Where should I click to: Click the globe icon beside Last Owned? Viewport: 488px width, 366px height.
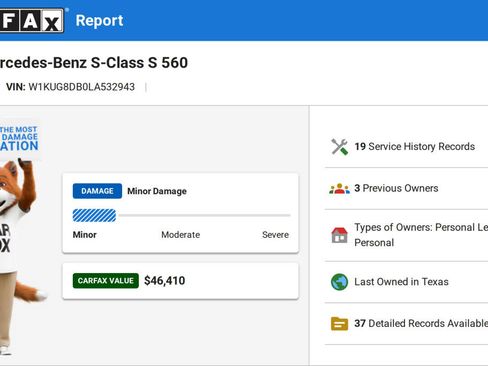340,282
